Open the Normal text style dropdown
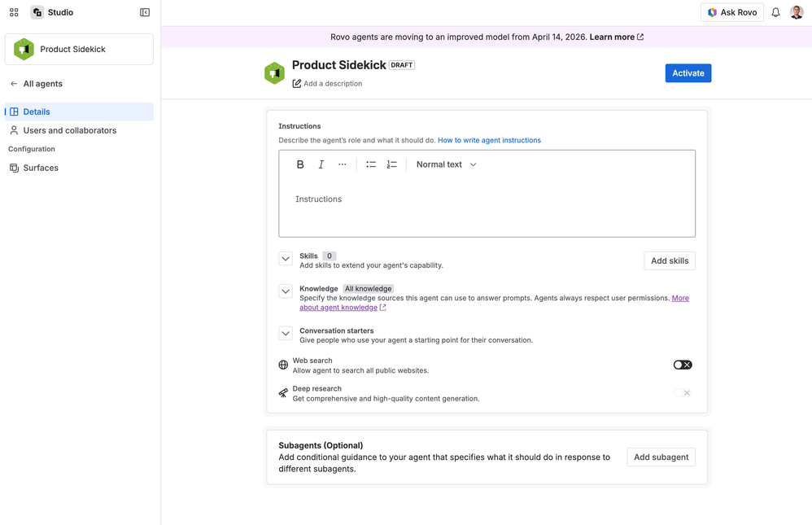This screenshot has width=812, height=525. click(x=446, y=164)
